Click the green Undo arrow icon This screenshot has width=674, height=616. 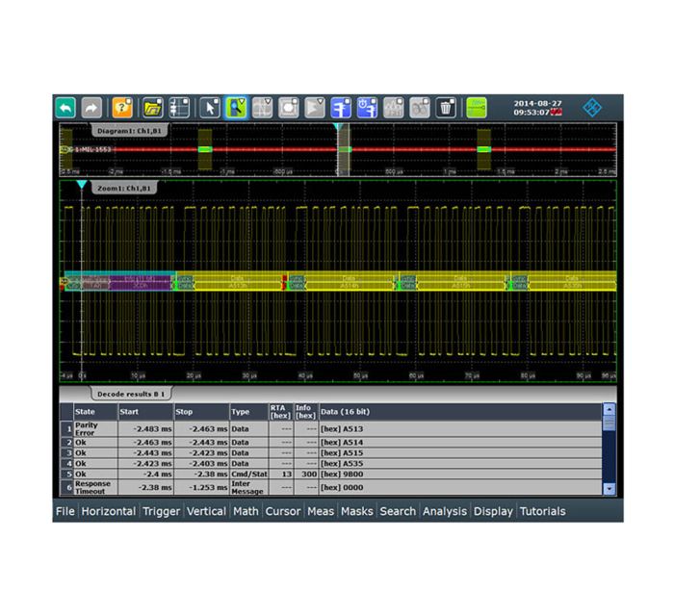65,108
